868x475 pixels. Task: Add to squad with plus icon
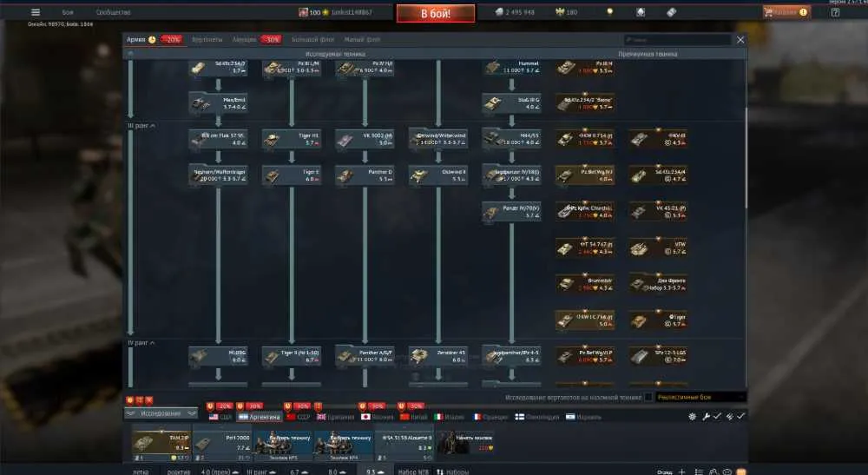click(682, 472)
